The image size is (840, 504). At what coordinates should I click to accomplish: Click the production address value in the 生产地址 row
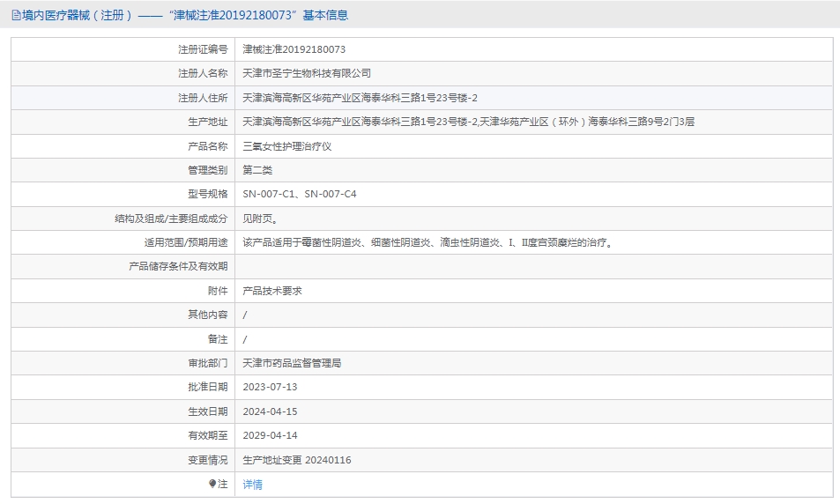point(468,122)
